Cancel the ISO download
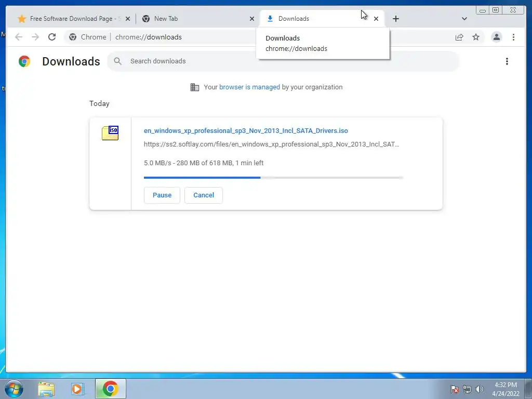532x399 pixels. tap(204, 195)
